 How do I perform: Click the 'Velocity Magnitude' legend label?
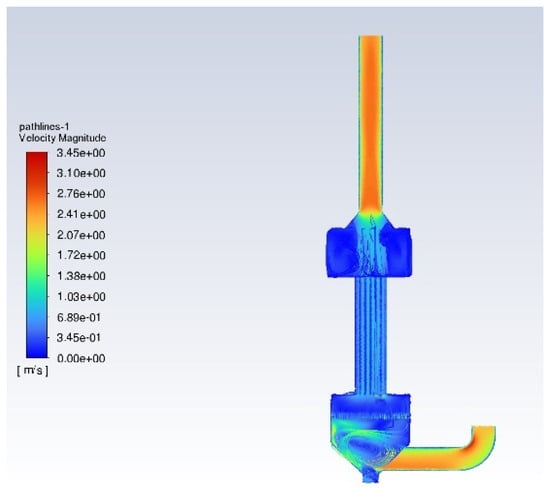[x=62, y=138]
